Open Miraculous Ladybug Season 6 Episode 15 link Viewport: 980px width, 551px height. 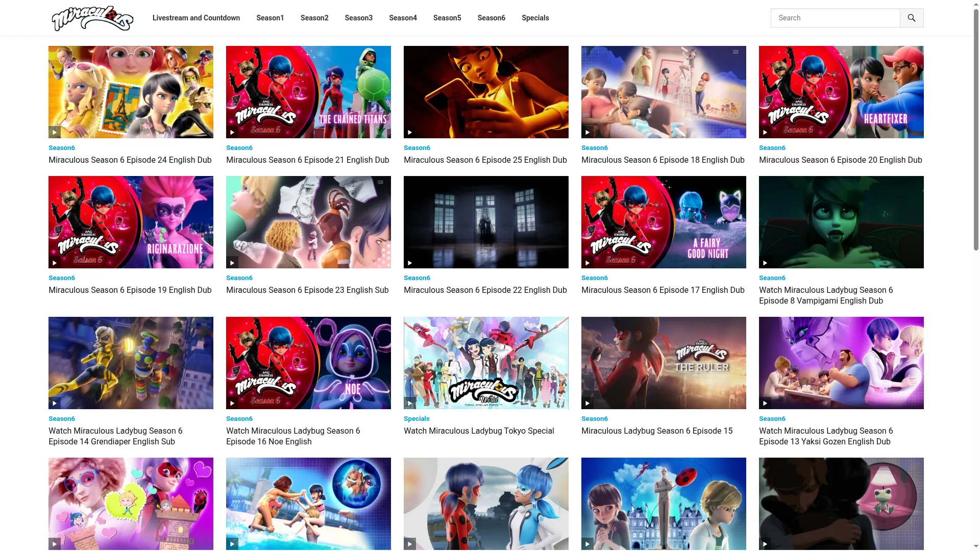[657, 431]
